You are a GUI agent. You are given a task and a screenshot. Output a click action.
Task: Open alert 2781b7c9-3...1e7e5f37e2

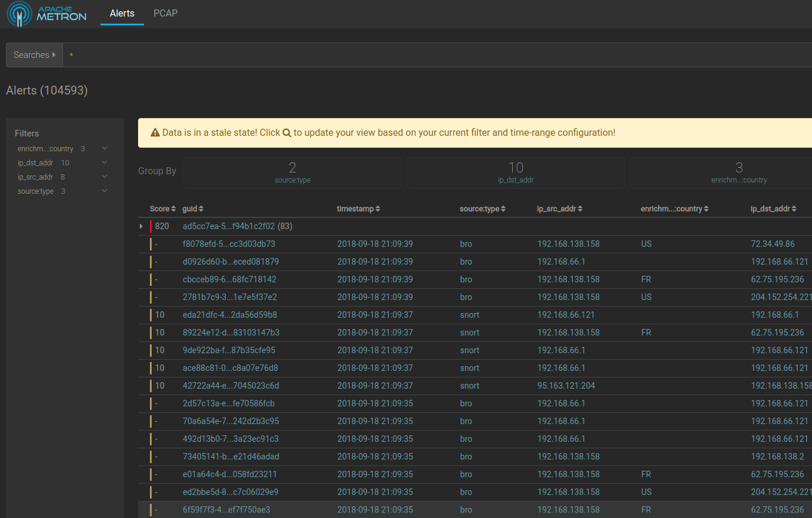(230, 297)
